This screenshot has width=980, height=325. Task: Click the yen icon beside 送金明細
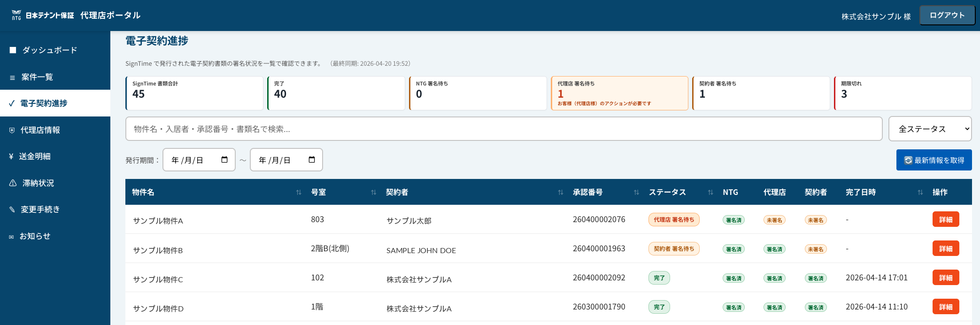coord(11,156)
